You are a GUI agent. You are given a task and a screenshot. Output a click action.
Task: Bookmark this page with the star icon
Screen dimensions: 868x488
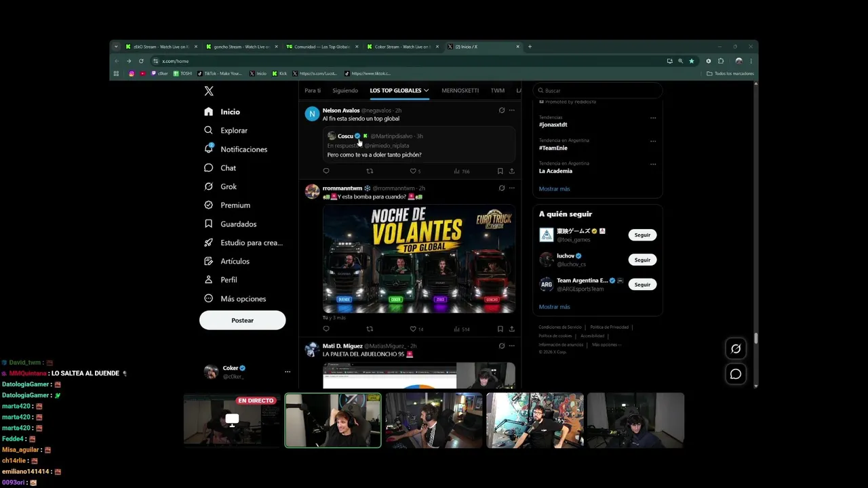tap(692, 61)
